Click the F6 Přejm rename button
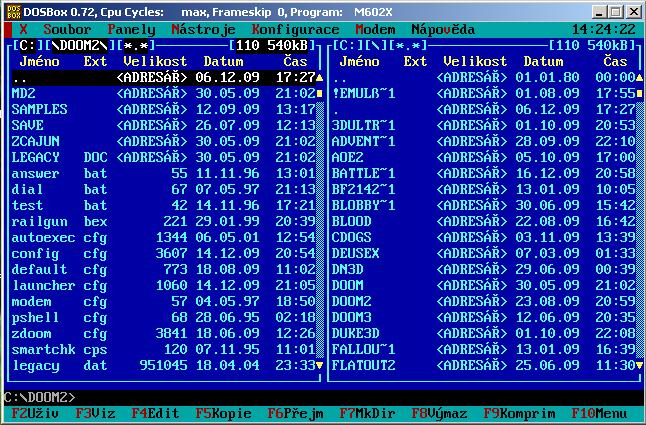This screenshot has width=646, height=425. coord(295,413)
